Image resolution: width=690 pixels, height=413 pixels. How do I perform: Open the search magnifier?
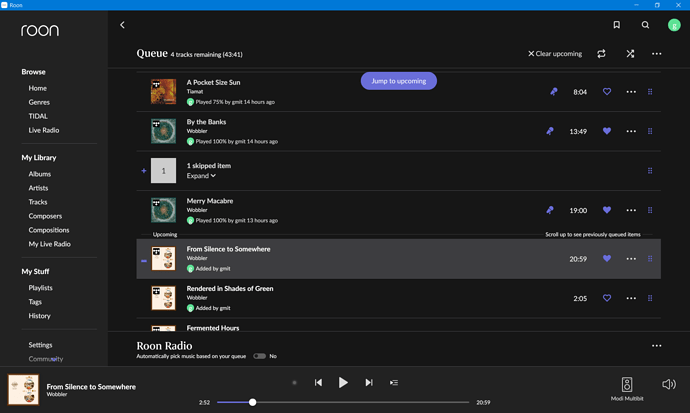[x=645, y=25]
